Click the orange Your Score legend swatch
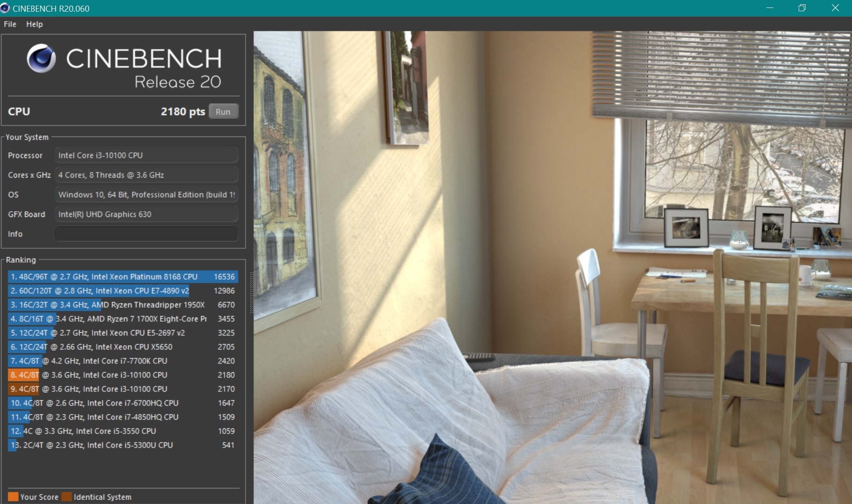Image resolution: width=852 pixels, height=504 pixels. [13, 497]
